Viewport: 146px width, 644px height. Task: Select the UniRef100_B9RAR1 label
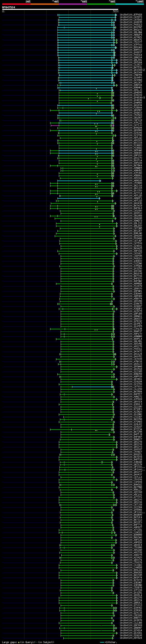coord(131,87)
